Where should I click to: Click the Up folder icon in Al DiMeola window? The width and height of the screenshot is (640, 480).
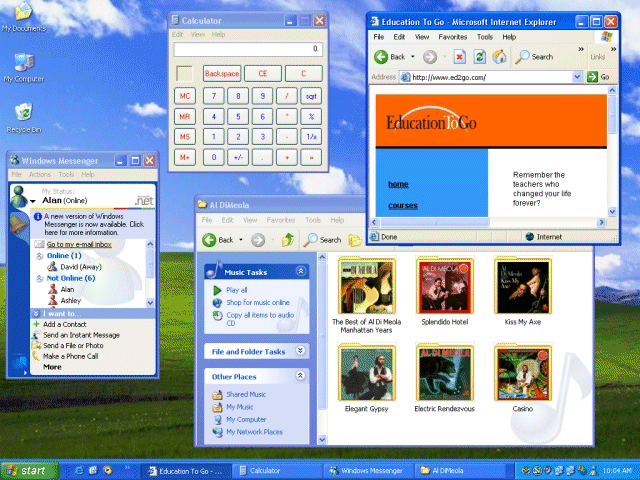click(288, 240)
